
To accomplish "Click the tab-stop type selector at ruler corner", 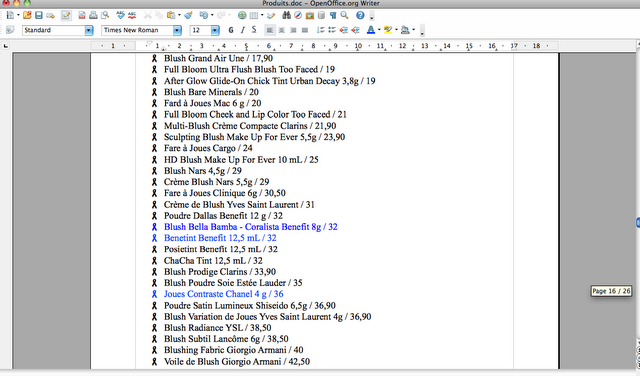I will tap(6, 46).
